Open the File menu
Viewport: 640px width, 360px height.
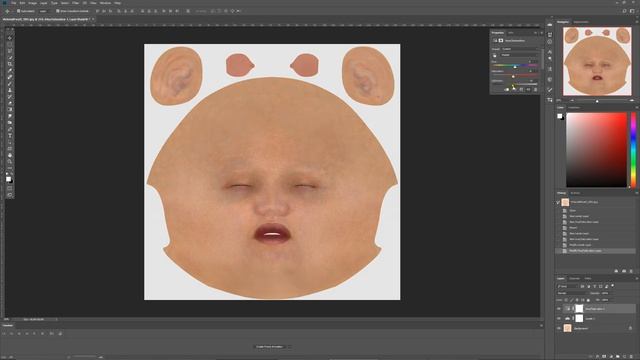coord(13,3)
